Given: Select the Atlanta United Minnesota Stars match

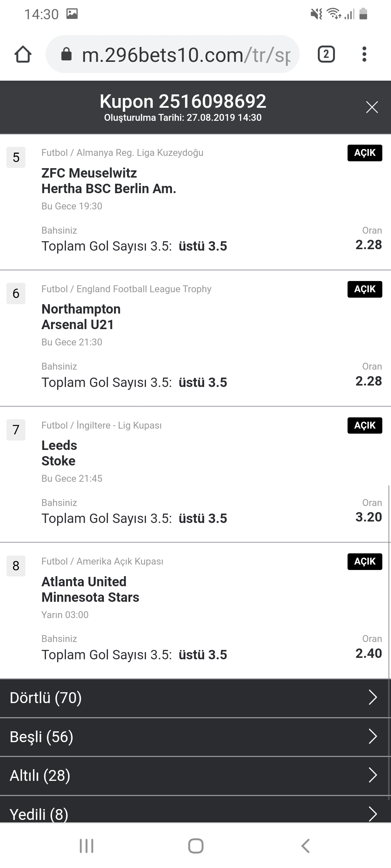Looking at the screenshot, I should (90, 590).
